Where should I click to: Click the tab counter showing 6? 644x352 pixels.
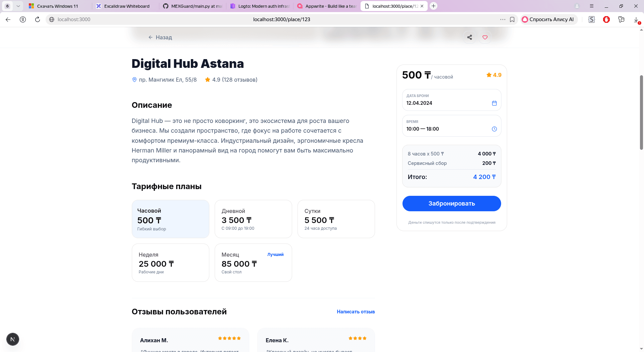(x=7, y=6)
